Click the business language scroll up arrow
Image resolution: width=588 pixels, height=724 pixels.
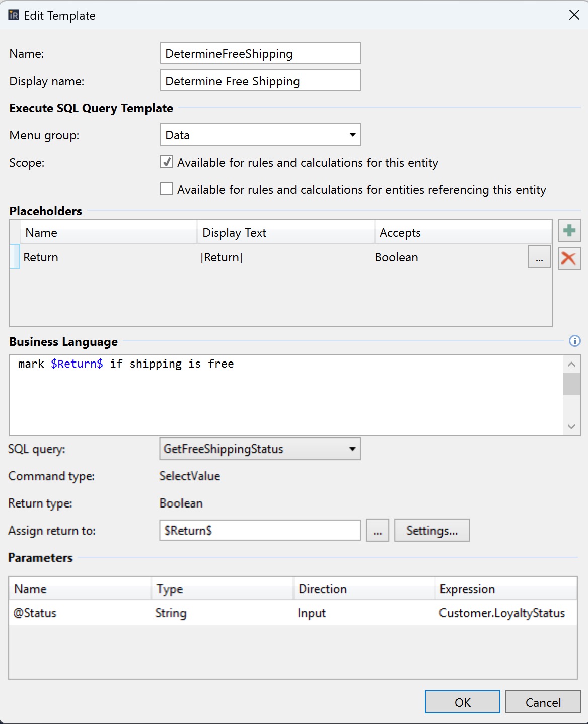(571, 364)
